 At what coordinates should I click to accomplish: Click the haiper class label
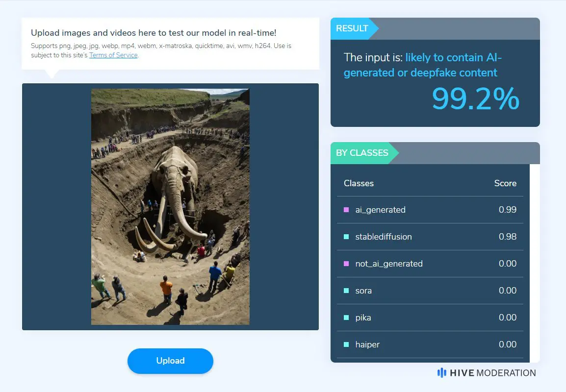(x=367, y=345)
